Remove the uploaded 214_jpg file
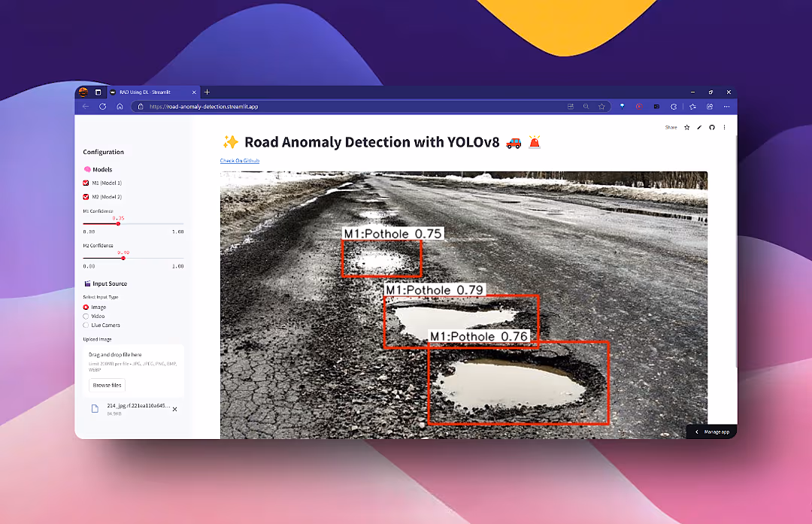 (174, 409)
